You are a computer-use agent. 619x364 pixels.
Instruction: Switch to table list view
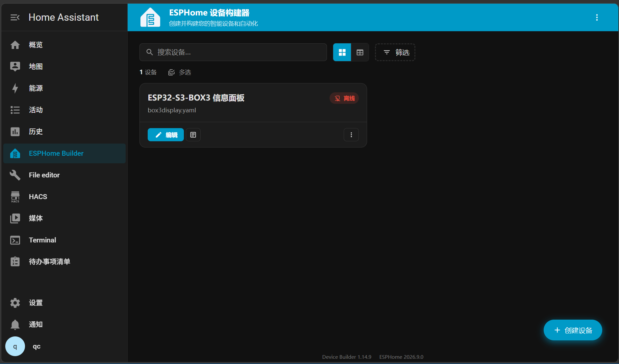tap(360, 52)
